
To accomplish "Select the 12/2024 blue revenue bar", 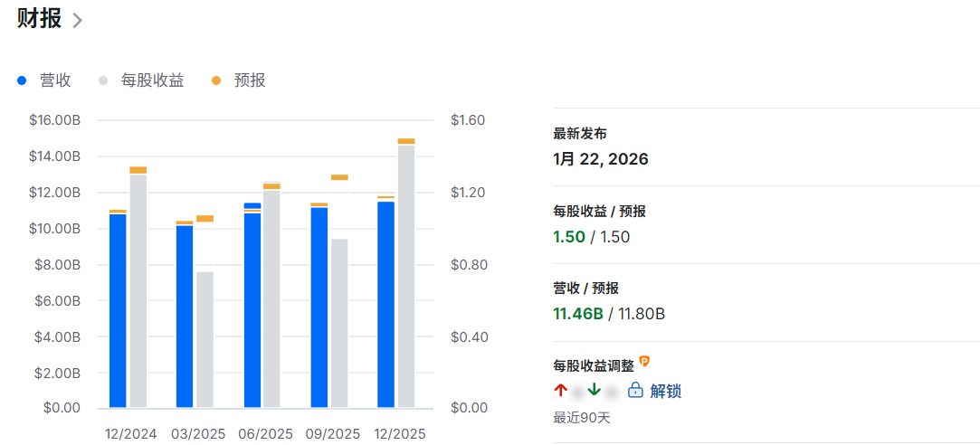I will 118,310.
